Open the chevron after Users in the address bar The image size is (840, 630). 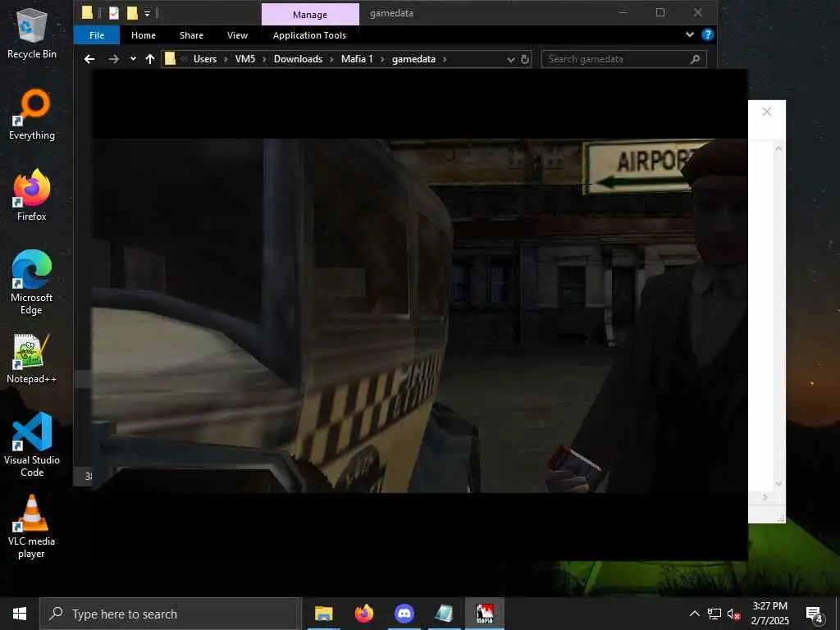coord(226,59)
